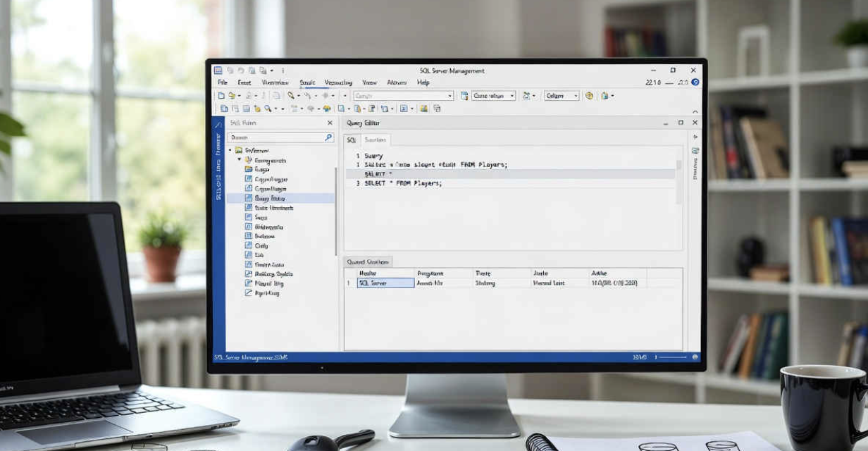
Task: Click the blue circular icon in the title bar
Action: [695, 82]
